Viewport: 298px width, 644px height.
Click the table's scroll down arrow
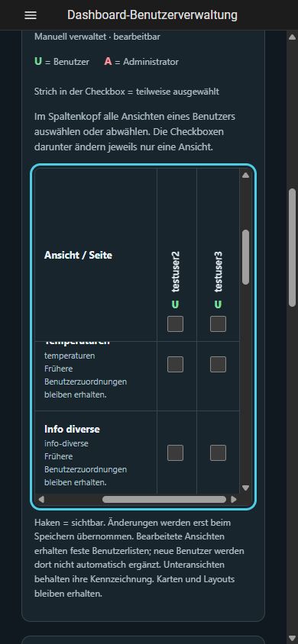(245, 488)
